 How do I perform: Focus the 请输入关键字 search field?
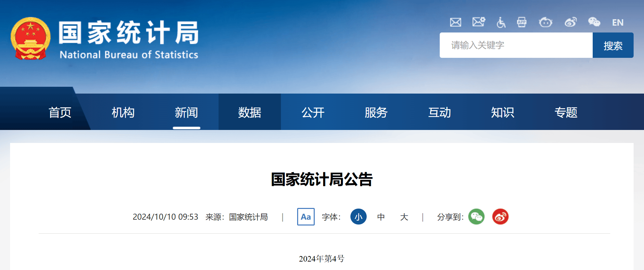[516, 45]
